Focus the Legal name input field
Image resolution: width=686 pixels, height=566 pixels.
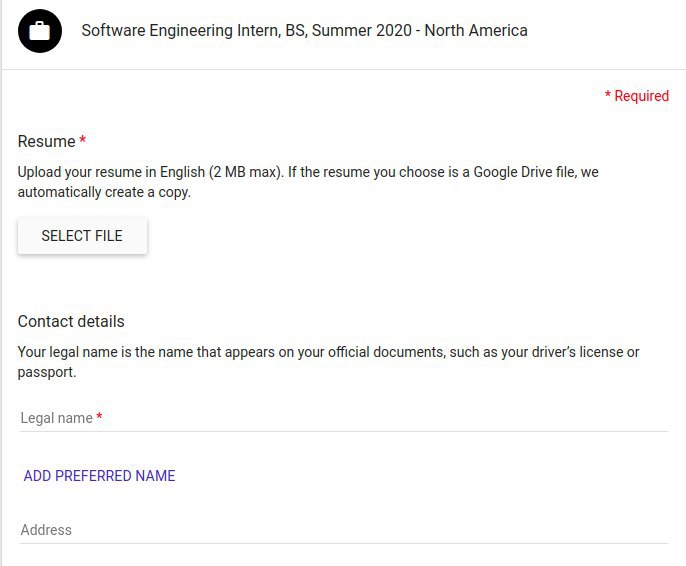coord(343,418)
